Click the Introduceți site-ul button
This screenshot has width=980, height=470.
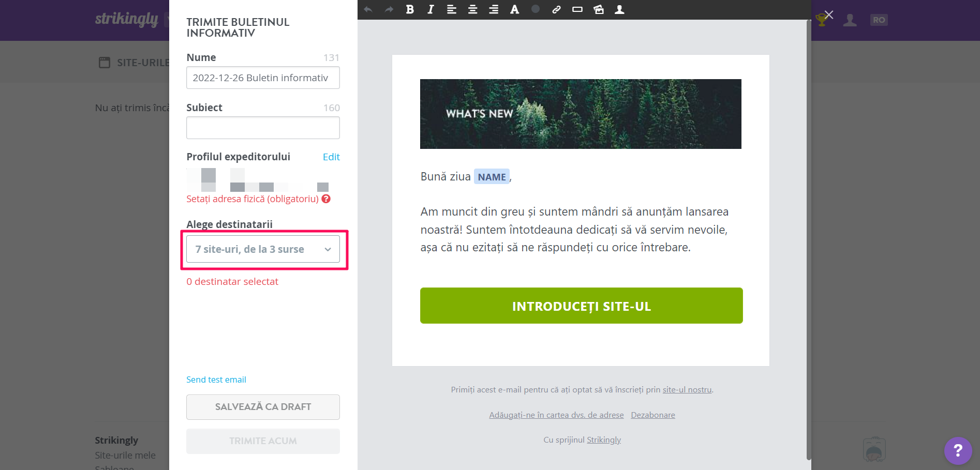(x=582, y=306)
